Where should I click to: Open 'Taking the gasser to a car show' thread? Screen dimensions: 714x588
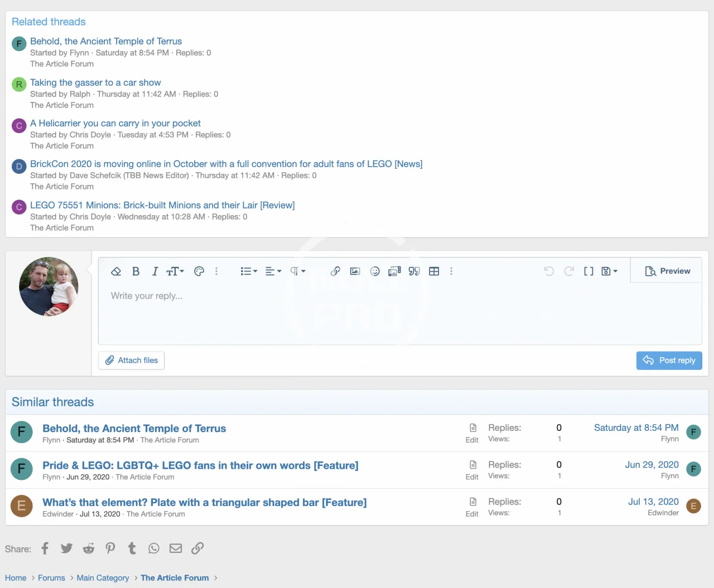95,82
